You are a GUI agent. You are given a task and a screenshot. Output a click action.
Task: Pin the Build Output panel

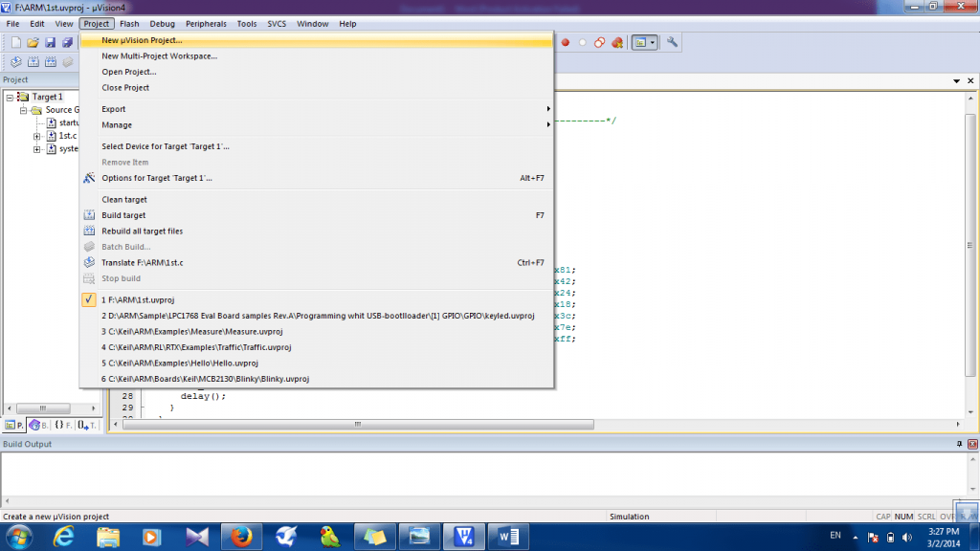click(959, 444)
